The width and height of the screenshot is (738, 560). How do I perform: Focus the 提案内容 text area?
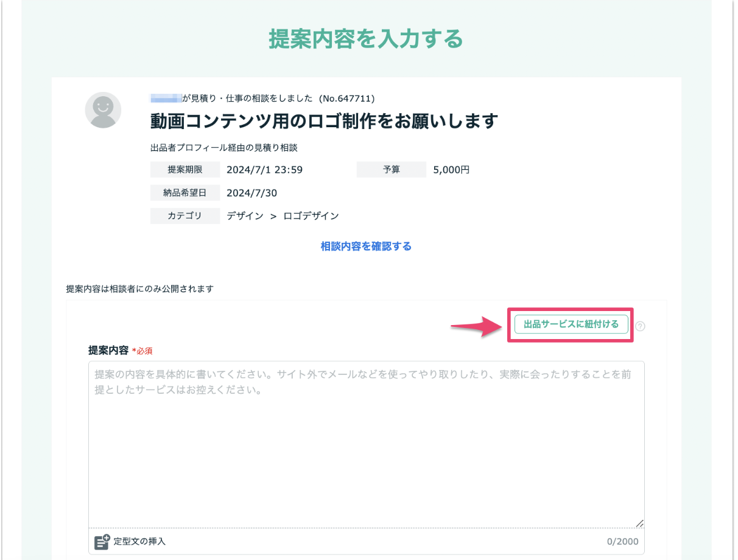click(x=366, y=444)
